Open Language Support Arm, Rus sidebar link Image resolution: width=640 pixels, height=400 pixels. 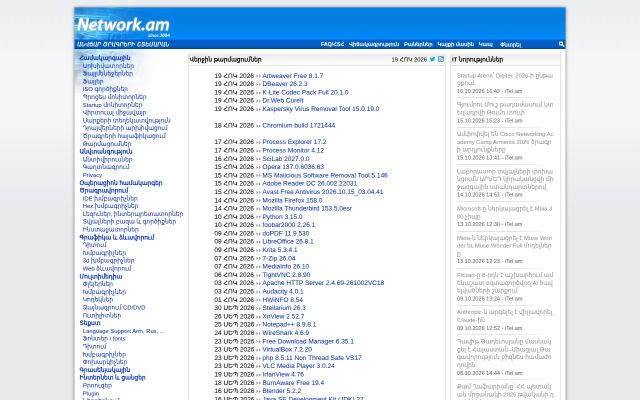[x=124, y=331]
